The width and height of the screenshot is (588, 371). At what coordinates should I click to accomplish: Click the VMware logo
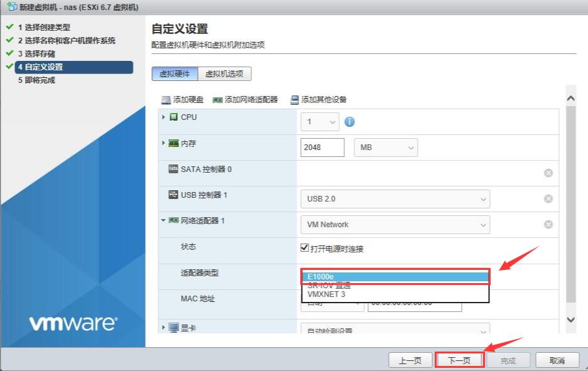coord(73,323)
